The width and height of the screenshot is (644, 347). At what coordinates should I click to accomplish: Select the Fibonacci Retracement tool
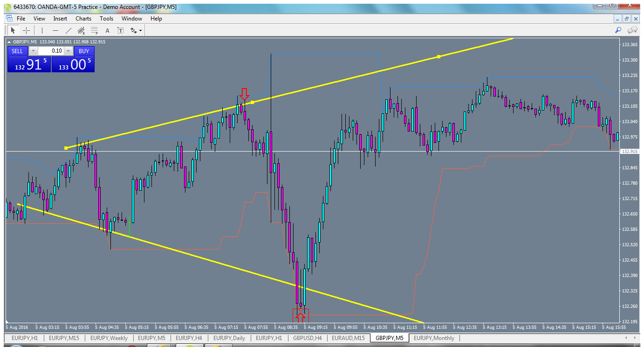coord(94,30)
